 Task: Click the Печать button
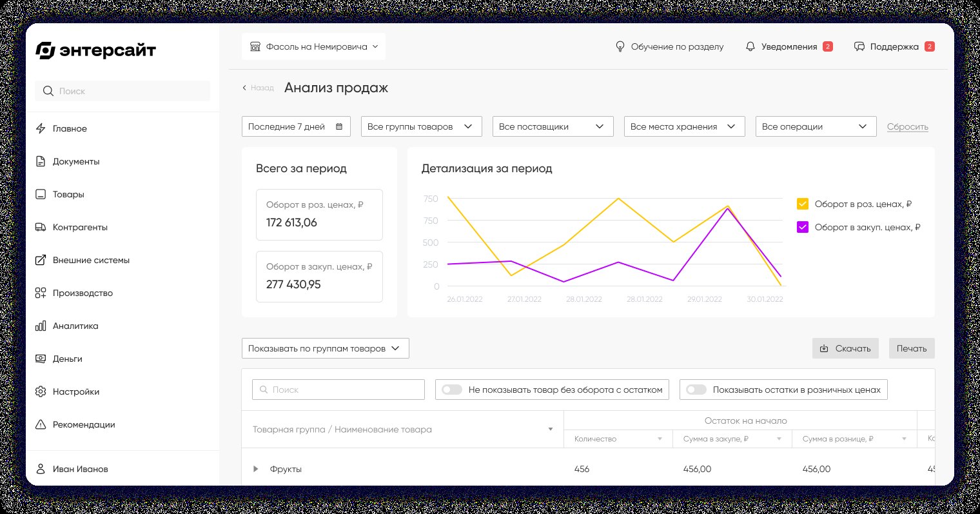(912, 348)
